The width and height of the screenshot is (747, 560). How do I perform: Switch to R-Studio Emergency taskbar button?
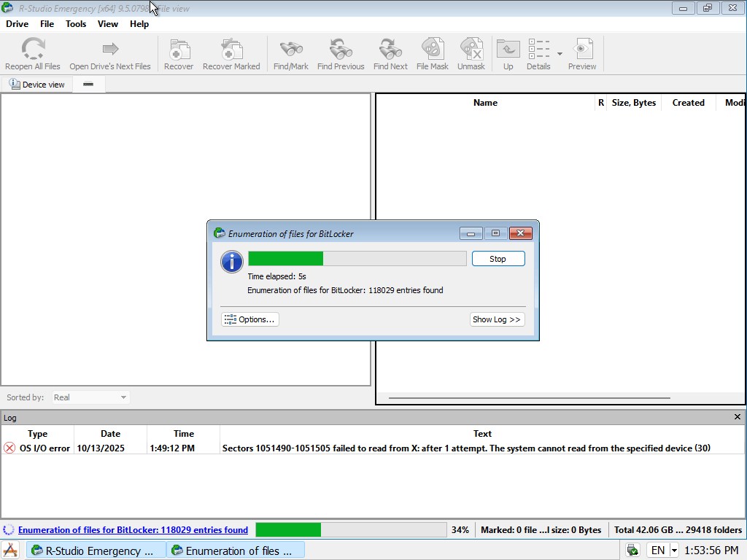pos(96,551)
